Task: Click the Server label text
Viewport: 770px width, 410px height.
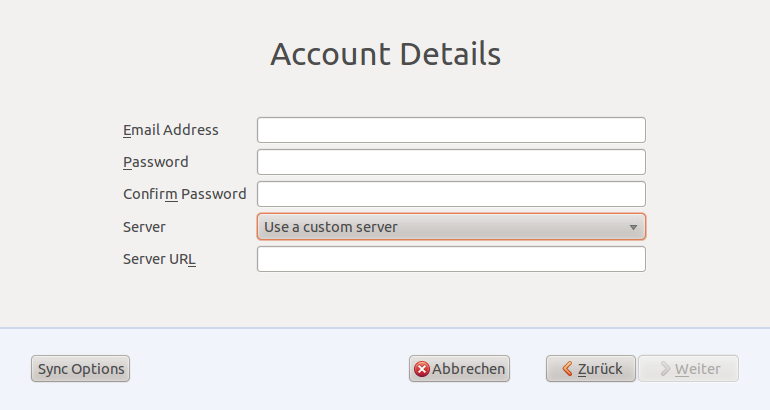Action: 144,227
